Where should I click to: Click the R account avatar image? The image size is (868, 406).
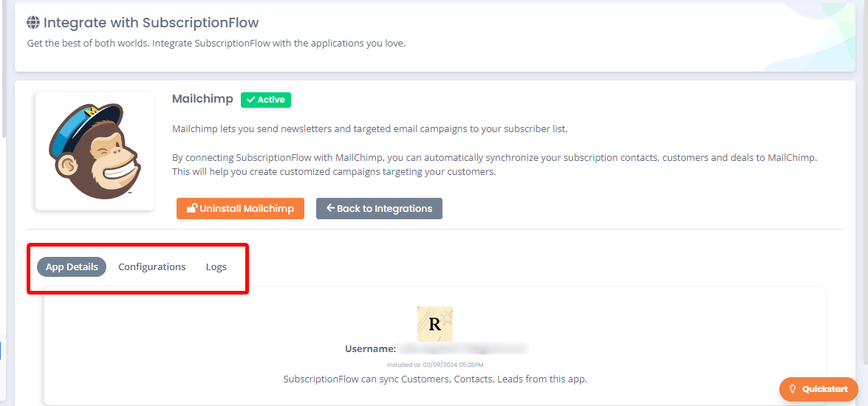click(434, 324)
